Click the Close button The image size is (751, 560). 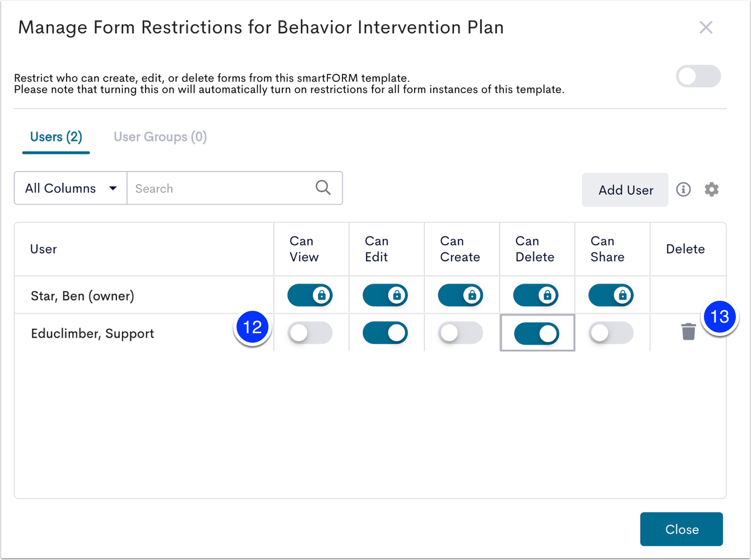click(682, 529)
